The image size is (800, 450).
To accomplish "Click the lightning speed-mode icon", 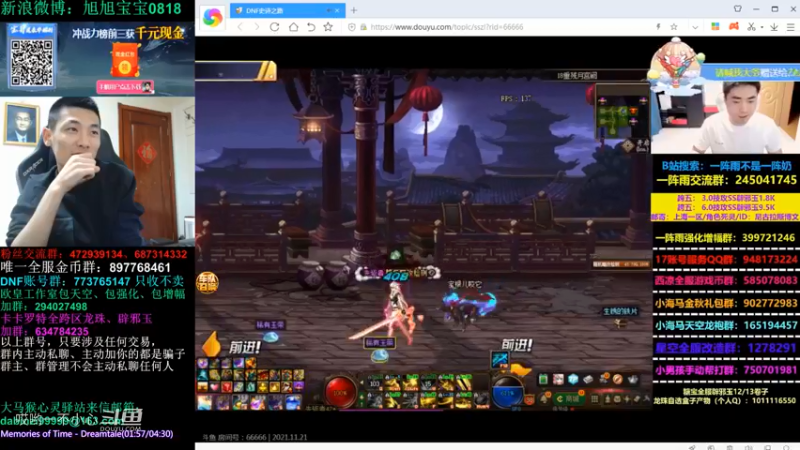I will point(658,27).
